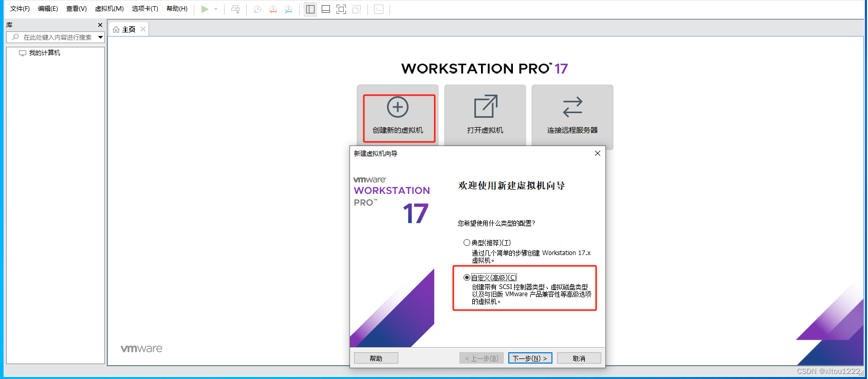
Task: Open the library search filter dropdown arrow
Action: (101, 37)
